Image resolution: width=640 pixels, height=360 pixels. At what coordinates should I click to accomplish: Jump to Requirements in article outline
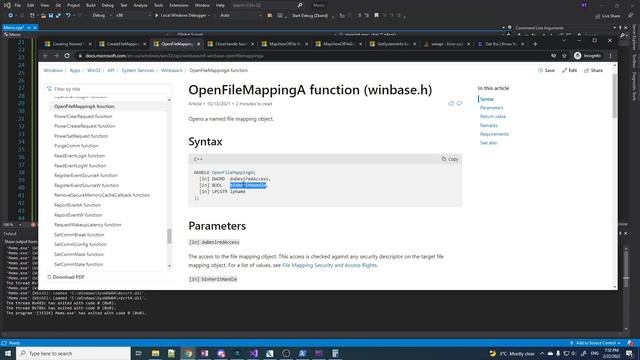[x=494, y=134]
